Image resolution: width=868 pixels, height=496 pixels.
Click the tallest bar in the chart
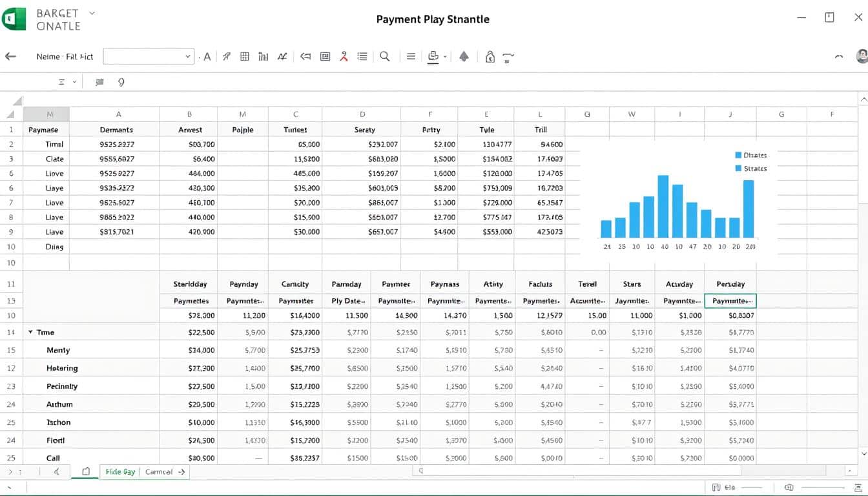click(x=663, y=206)
